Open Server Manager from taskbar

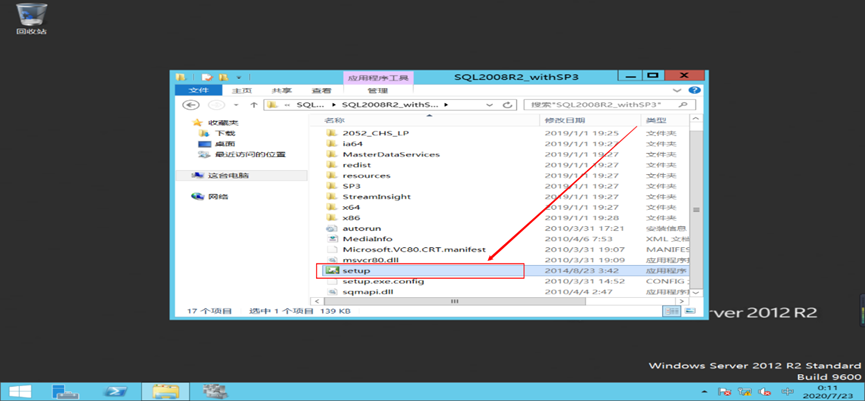pyautogui.click(x=65, y=392)
